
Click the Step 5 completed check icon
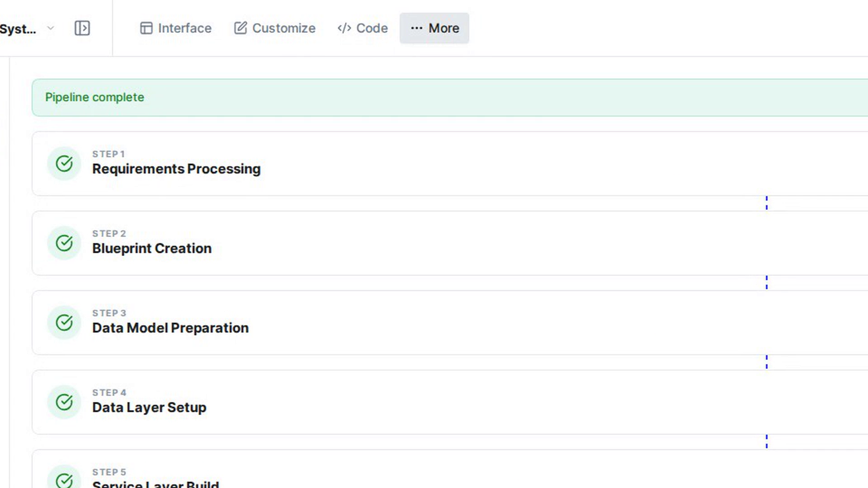pyautogui.click(x=64, y=479)
